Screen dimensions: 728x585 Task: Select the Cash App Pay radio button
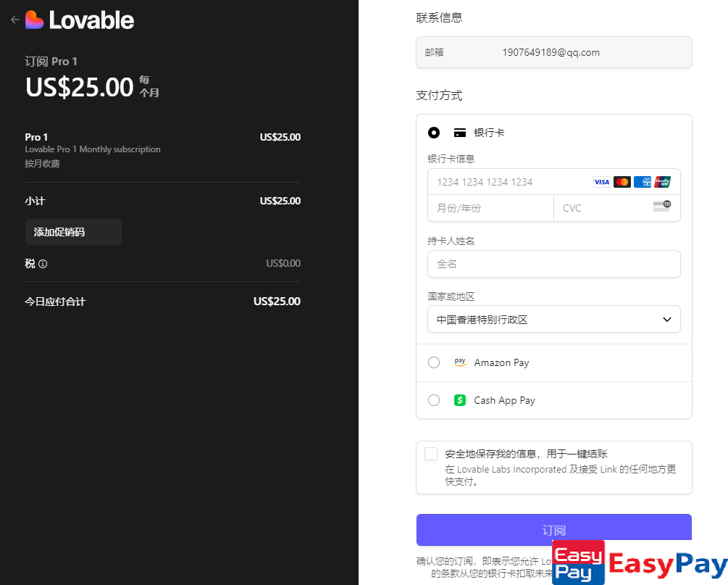[434, 400]
